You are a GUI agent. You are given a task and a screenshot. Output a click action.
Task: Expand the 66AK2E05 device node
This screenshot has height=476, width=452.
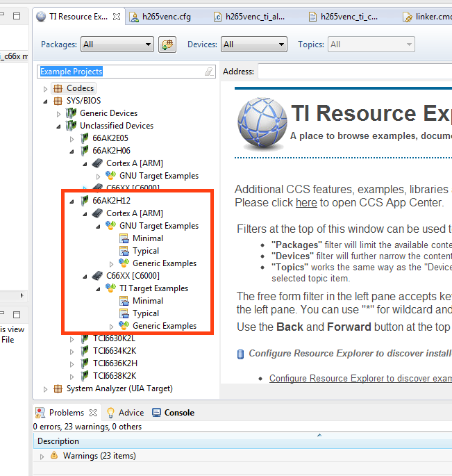[72, 139]
